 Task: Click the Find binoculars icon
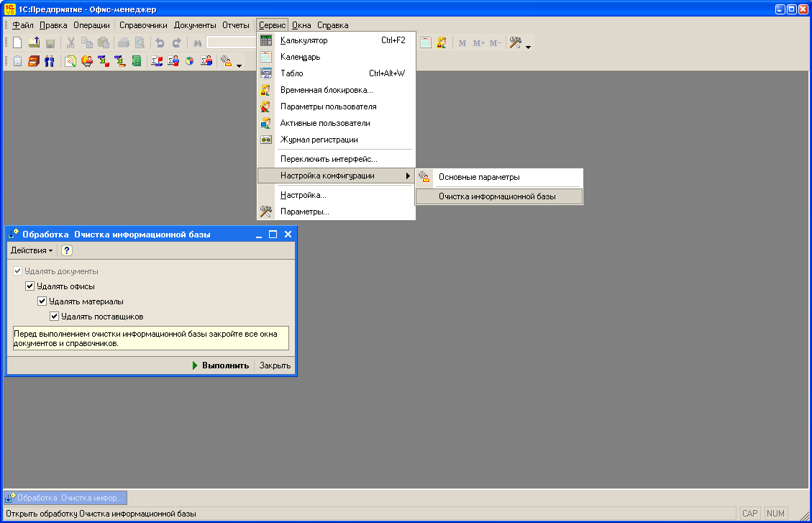(197, 43)
